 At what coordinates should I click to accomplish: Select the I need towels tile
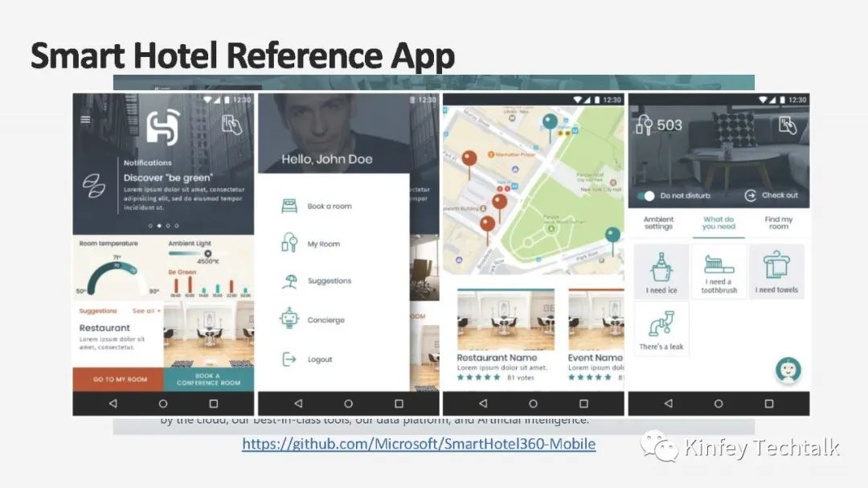[776, 272]
